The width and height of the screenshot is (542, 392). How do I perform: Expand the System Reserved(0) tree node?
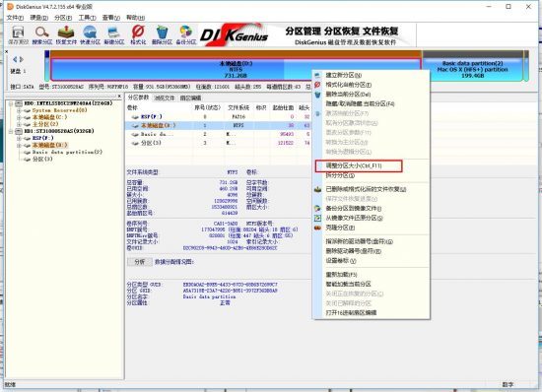click(19, 110)
